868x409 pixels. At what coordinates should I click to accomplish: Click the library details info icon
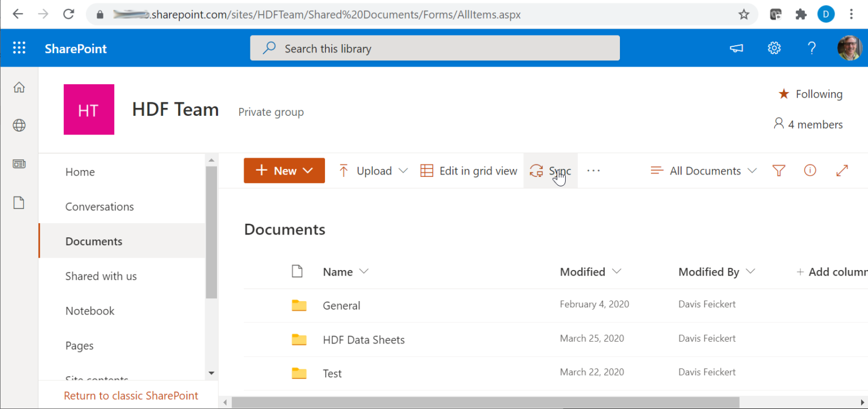pyautogui.click(x=810, y=170)
